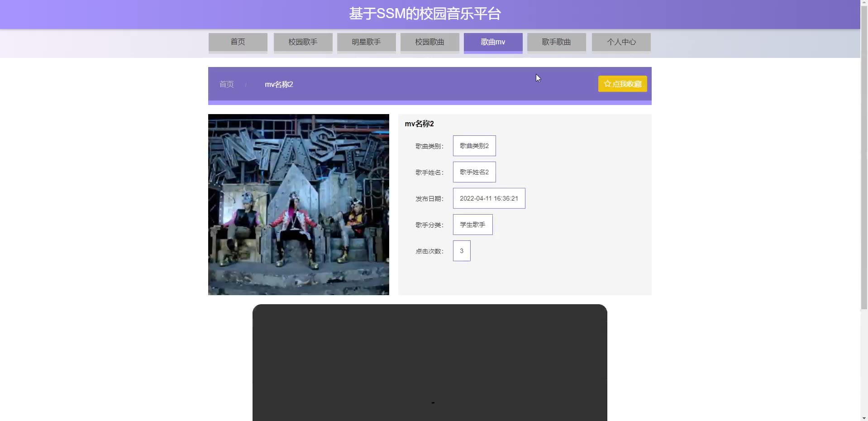Click the 歌曲类别2 value box
868x421 pixels.
click(474, 146)
